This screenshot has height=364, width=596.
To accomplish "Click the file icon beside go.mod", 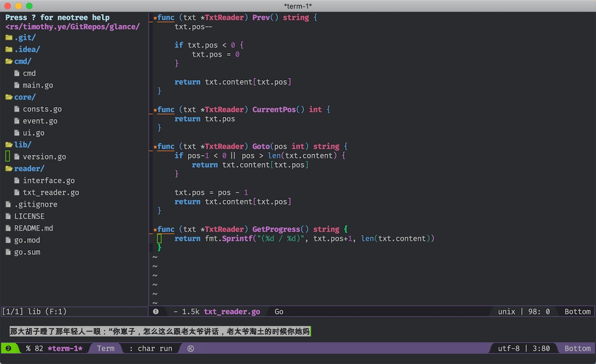I will coord(8,240).
